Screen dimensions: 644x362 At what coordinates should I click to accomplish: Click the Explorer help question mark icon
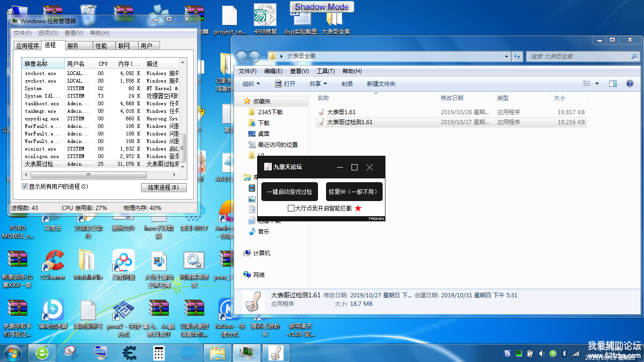point(629,84)
